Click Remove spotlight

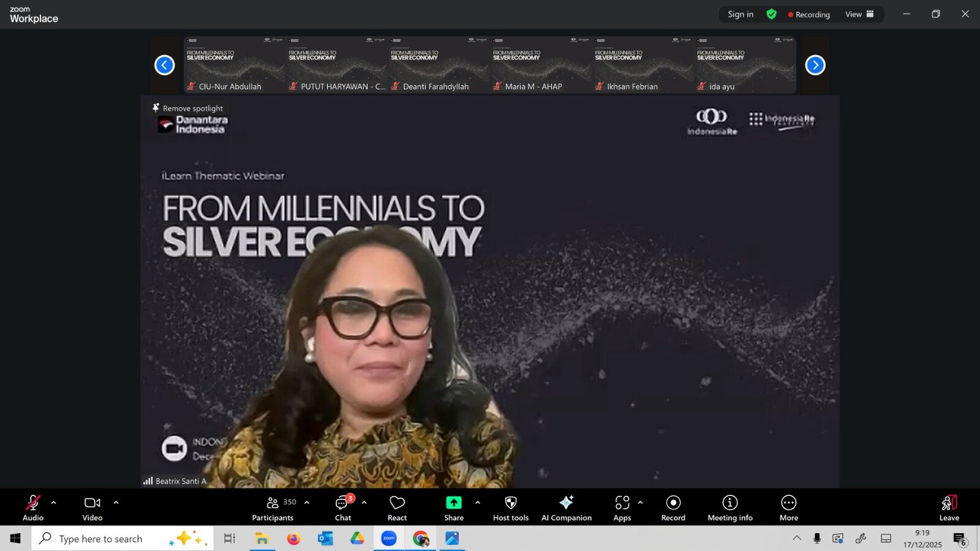click(188, 108)
